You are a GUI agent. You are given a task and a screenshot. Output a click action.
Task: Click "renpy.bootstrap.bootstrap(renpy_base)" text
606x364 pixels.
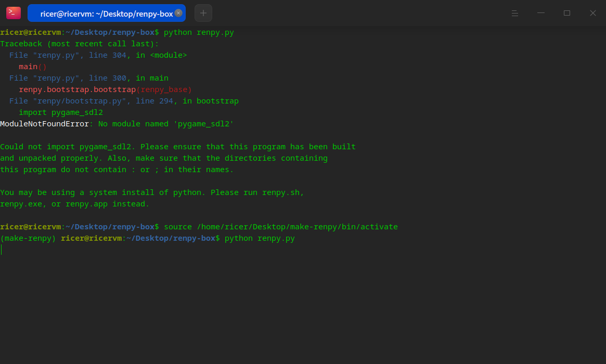click(x=105, y=89)
